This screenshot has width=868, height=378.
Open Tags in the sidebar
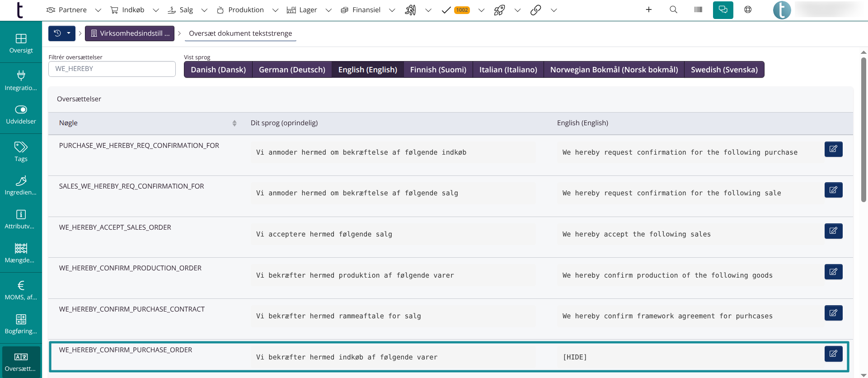(21, 152)
